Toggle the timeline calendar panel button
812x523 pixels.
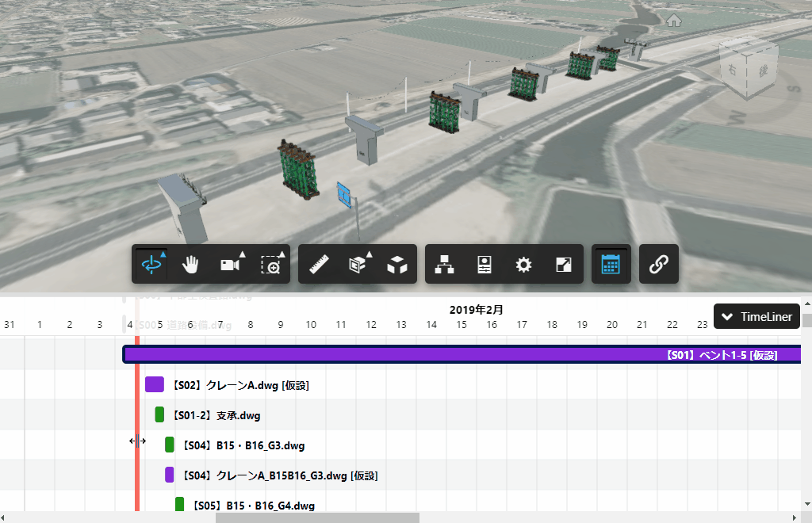tap(611, 265)
